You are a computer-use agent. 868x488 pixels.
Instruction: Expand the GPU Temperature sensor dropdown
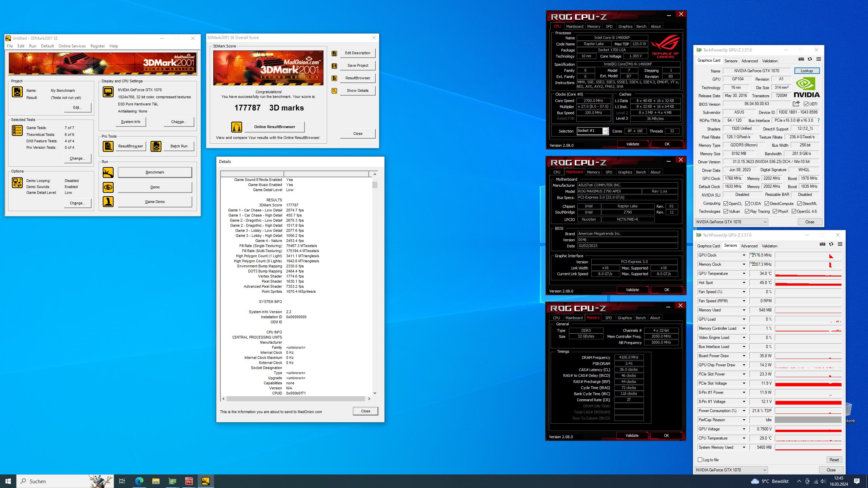tap(744, 273)
